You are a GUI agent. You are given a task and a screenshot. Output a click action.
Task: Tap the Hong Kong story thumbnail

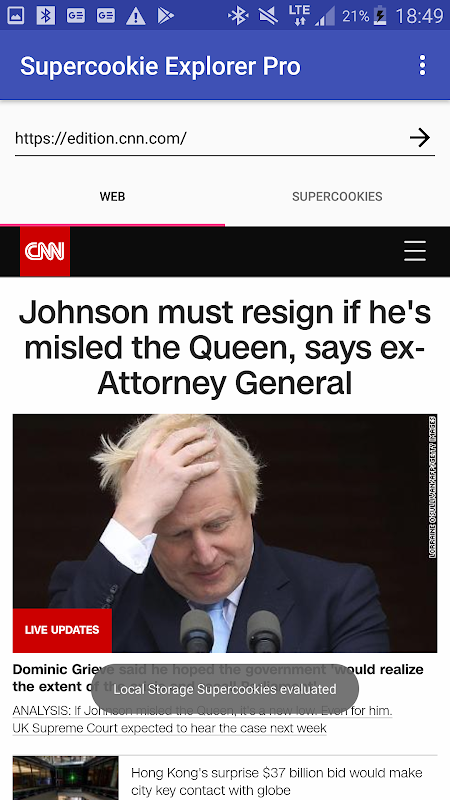[65, 778]
